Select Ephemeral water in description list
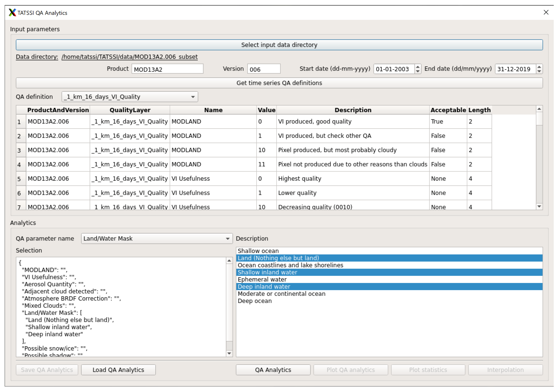The width and height of the screenshot is (558, 392). pyautogui.click(x=262, y=279)
